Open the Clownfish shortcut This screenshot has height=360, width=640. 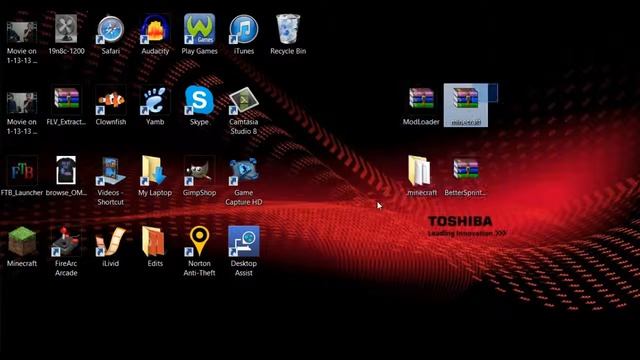click(x=111, y=100)
